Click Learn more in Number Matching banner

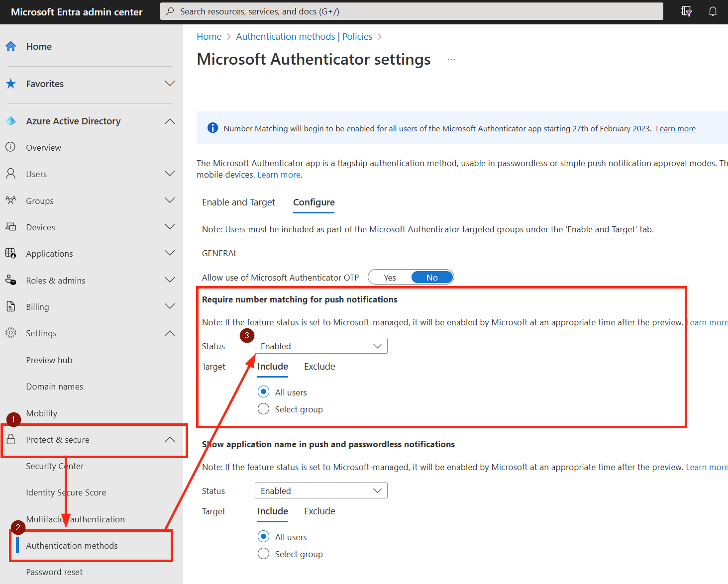tap(675, 129)
